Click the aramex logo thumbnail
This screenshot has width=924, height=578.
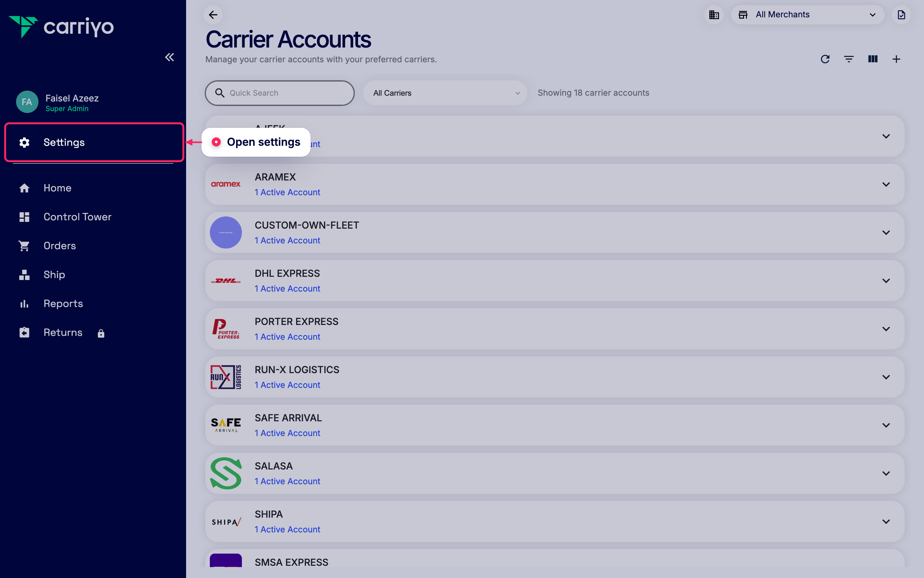(x=226, y=184)
